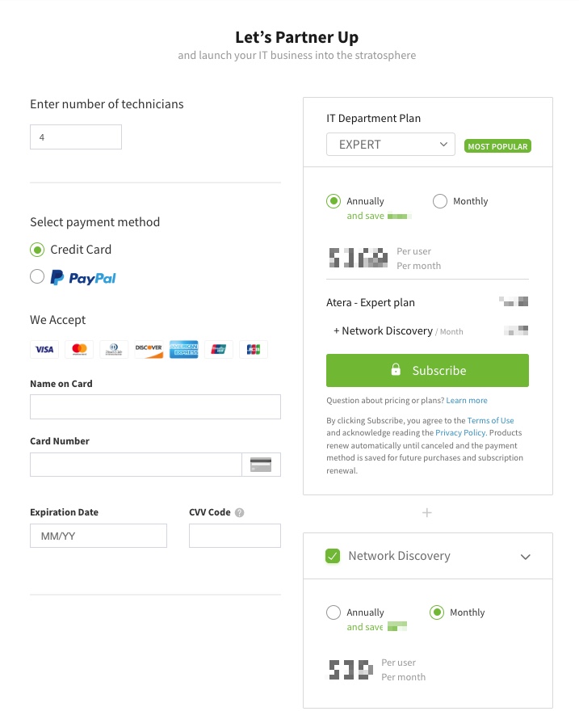579x728 pixels.
Task: Select Annually billing for Network Discovery
Action: 334,612
